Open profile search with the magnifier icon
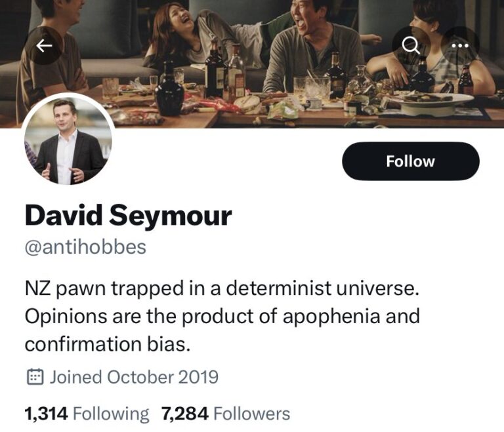Screen dimensions: 504x432 411,45
